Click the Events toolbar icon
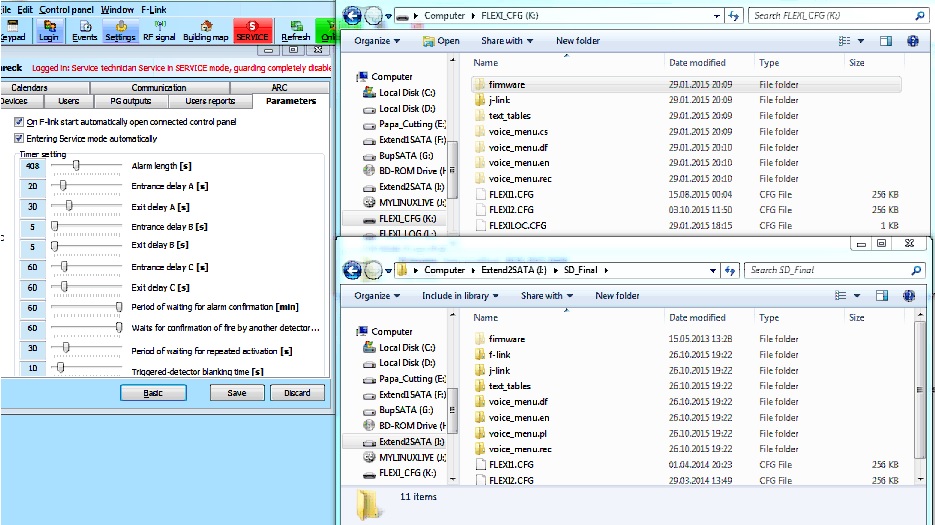 tap(85, 31)
